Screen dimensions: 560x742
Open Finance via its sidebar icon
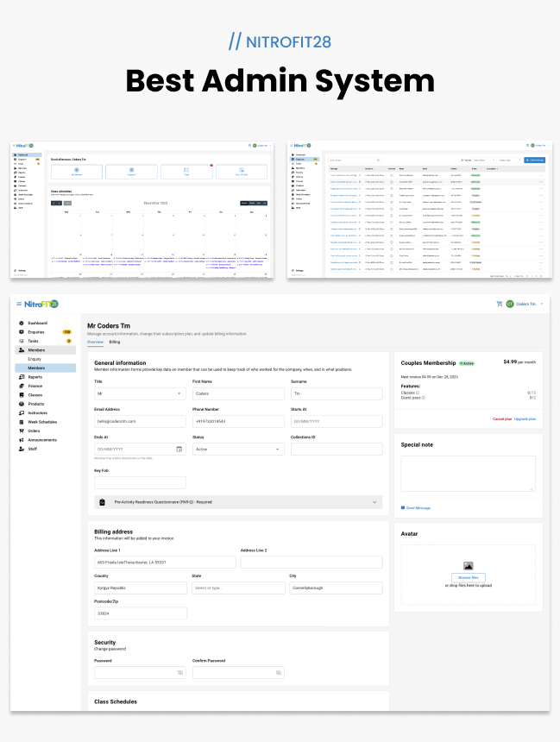22,387
